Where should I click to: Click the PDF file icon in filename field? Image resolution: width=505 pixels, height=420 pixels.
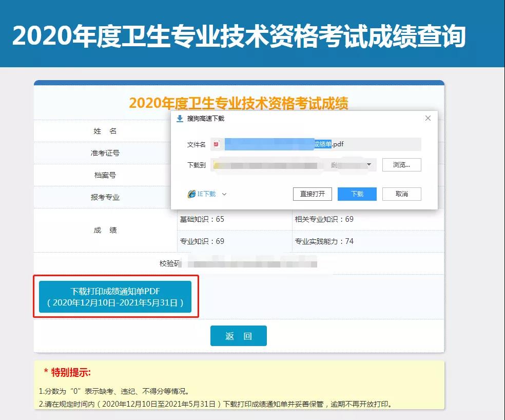217,144
